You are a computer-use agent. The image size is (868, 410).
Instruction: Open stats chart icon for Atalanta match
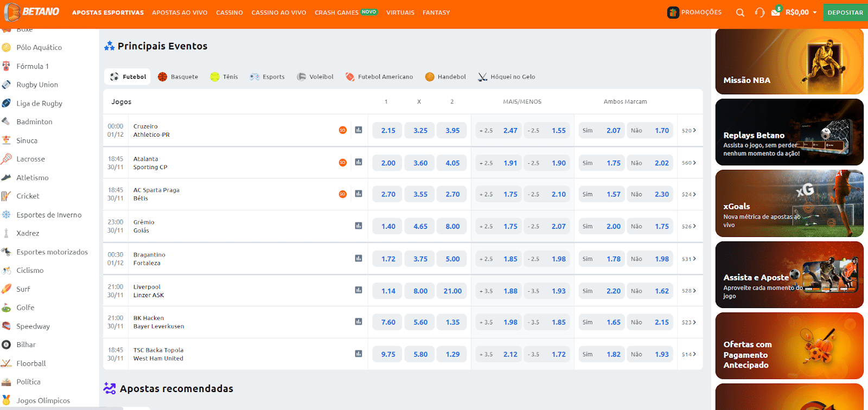point(359,162)
